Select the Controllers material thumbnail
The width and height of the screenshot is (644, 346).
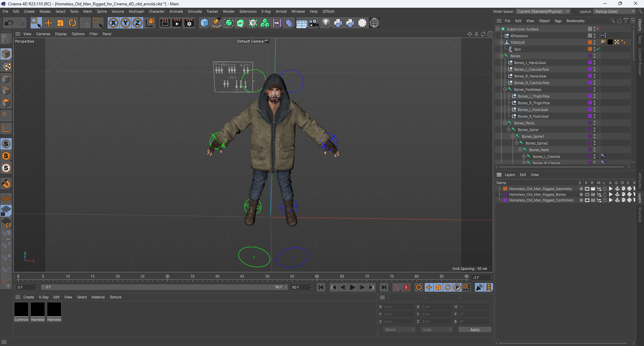(21, 309)
